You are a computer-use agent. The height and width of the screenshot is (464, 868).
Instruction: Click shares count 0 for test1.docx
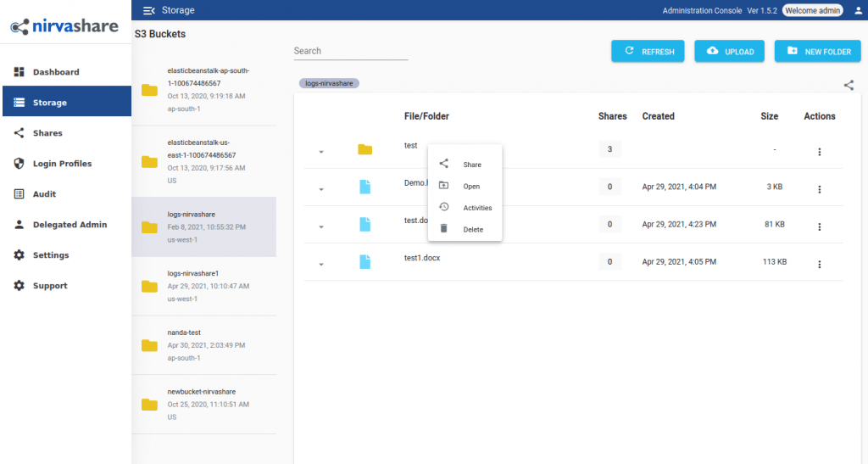click(x=609, y=262)
